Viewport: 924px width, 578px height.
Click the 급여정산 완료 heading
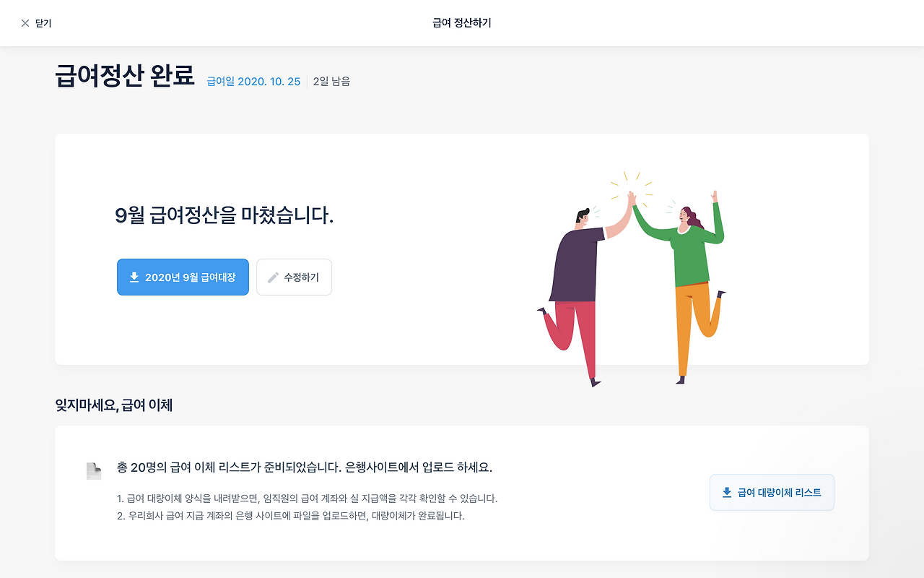(125, 76)
